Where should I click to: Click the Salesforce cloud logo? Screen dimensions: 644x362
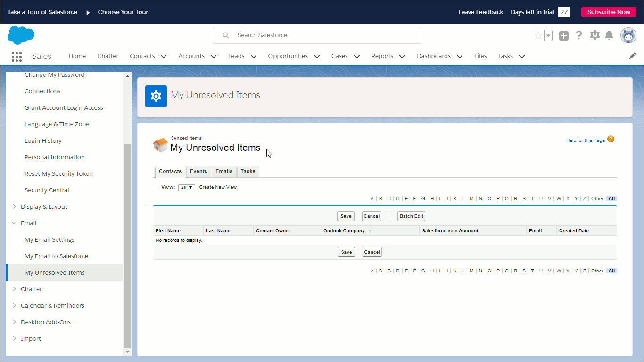pos(21,35)
